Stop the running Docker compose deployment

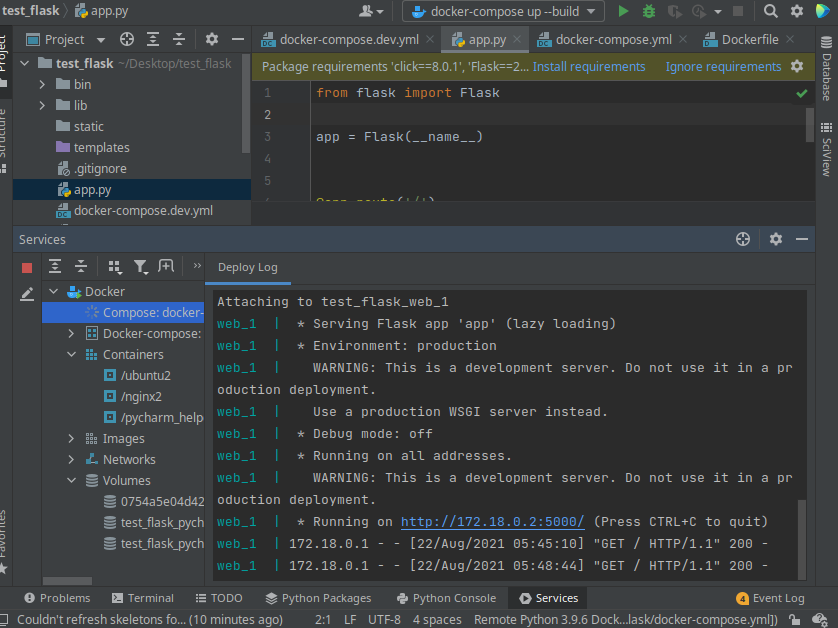pyautogui.click(x=27, y=268)
